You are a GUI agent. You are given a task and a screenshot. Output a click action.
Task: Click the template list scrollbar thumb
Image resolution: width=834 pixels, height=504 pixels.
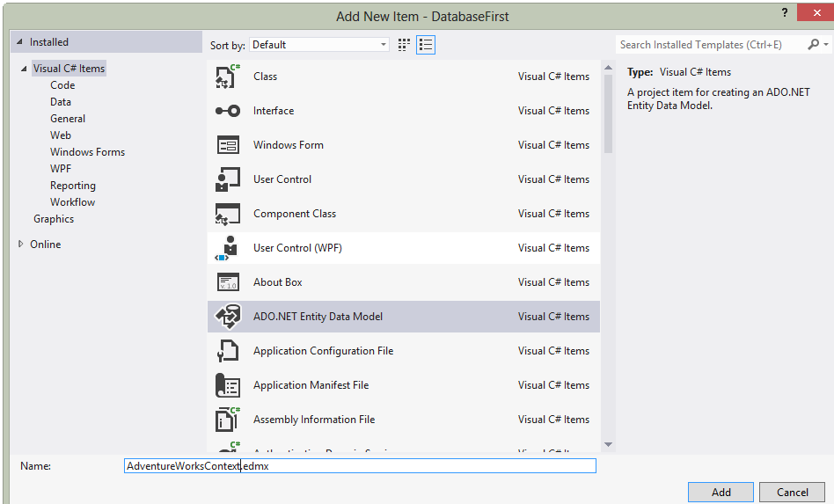point(609,113)
